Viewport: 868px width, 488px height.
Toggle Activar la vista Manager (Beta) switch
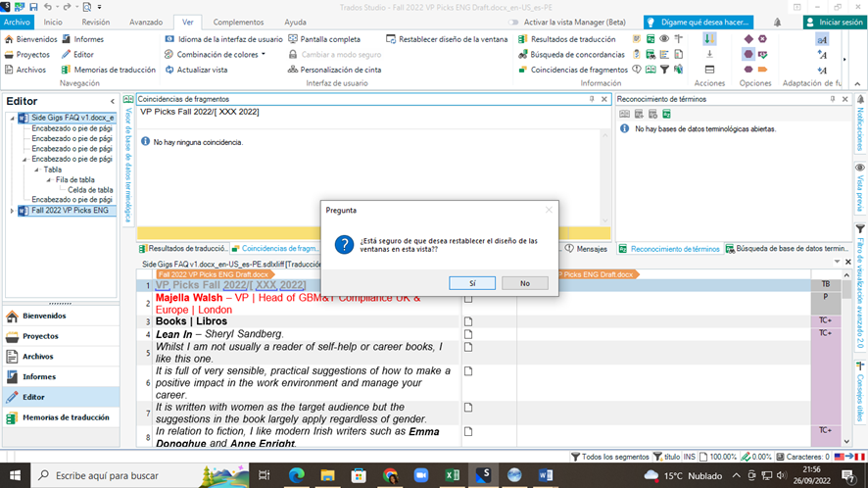514,23
